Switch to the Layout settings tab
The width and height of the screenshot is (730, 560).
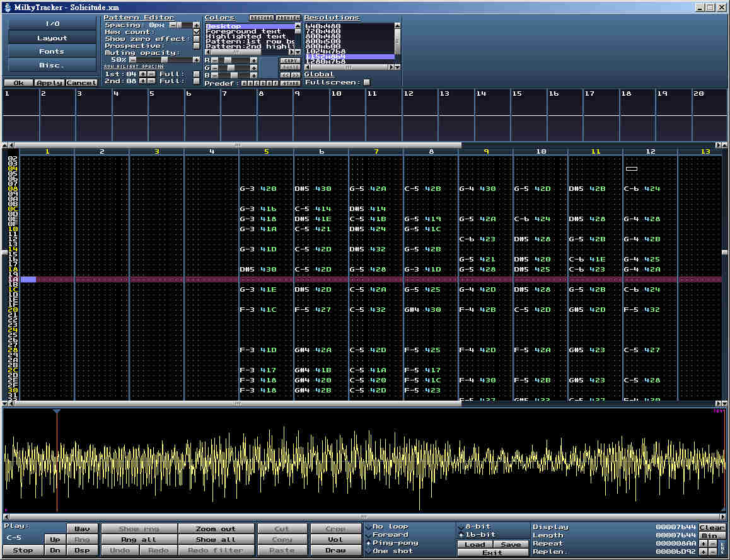tap(52, 38)
